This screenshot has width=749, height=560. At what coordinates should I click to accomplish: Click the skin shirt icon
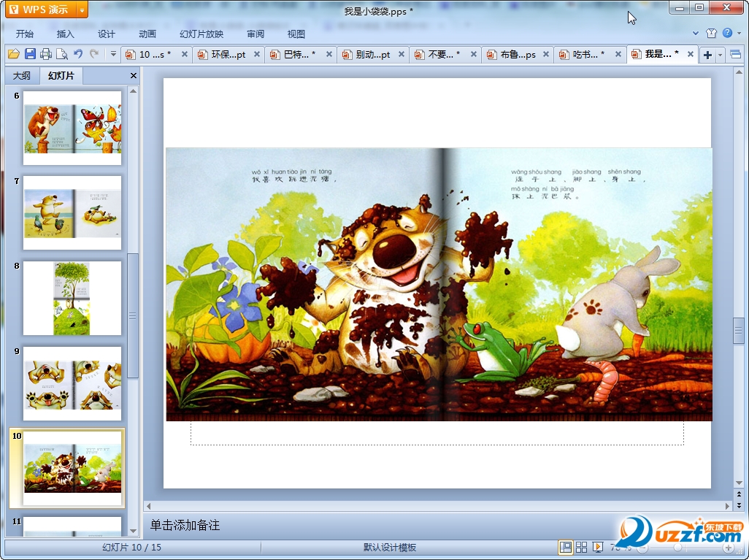(x=711, y=33)
